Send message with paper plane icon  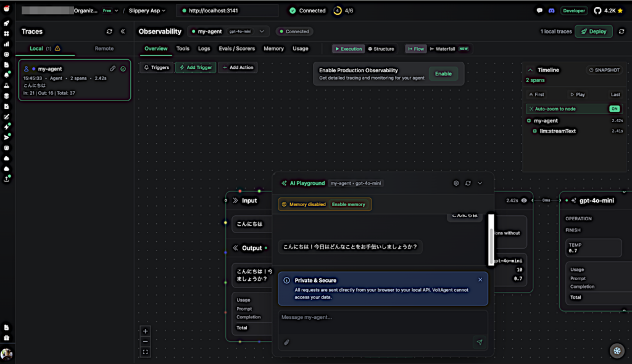(479, 342)
